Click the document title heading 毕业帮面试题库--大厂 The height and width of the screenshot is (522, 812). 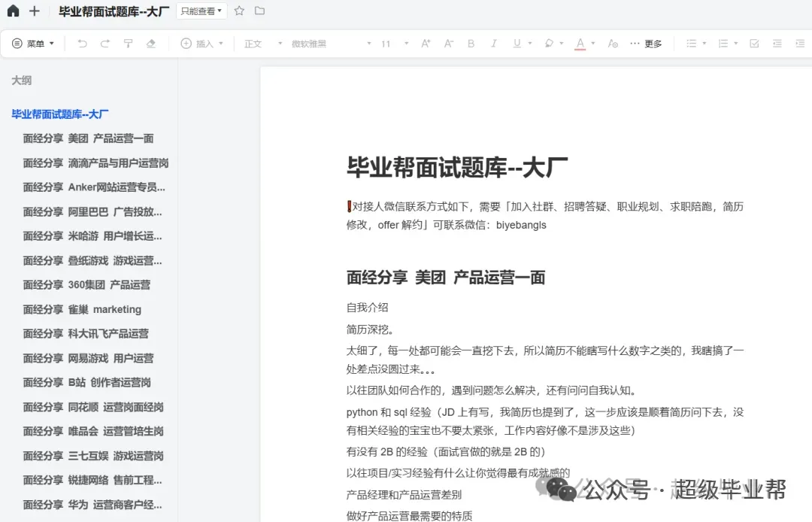click(x=457, y=167)
